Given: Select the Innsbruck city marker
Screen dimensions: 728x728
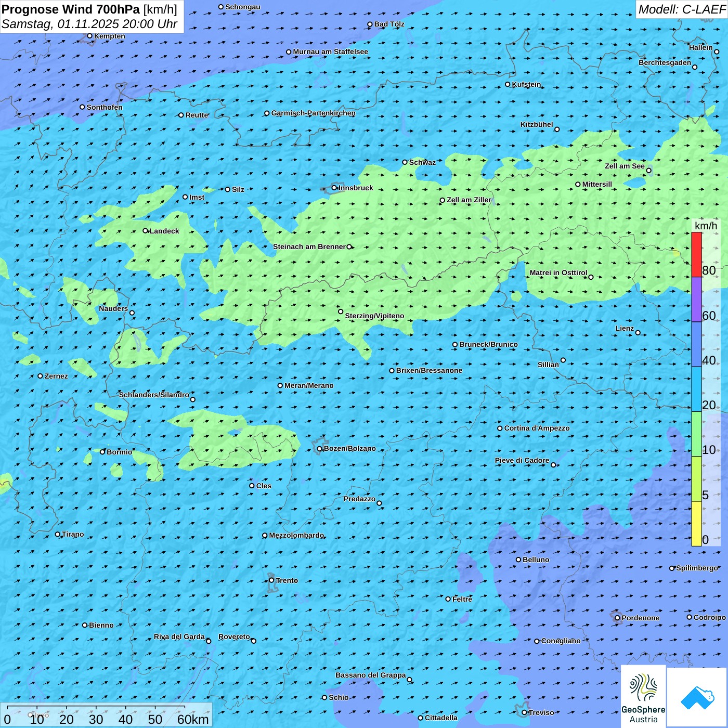Looking at the screenshot, I should pyautogui.click(x=334, y=188).
